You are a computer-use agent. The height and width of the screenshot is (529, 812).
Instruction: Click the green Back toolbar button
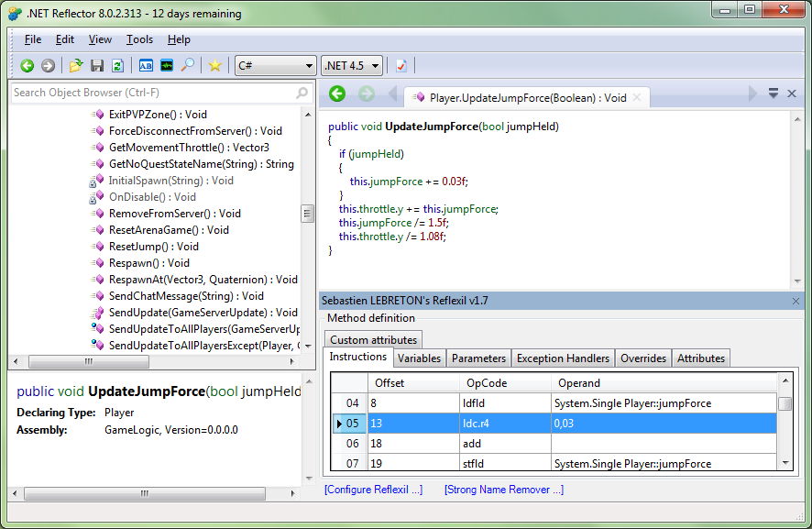27,66
